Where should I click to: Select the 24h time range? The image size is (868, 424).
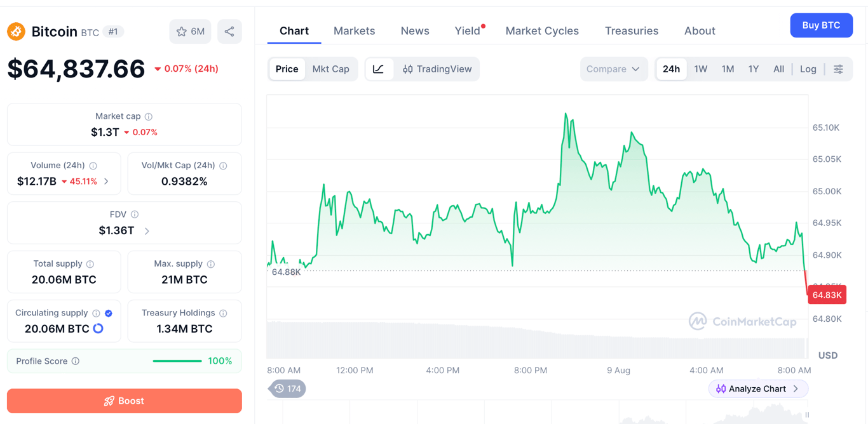tap(672, 69)
